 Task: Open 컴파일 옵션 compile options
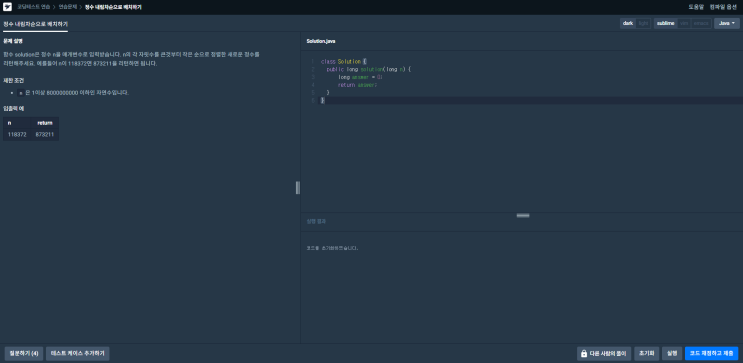[723, 7]
